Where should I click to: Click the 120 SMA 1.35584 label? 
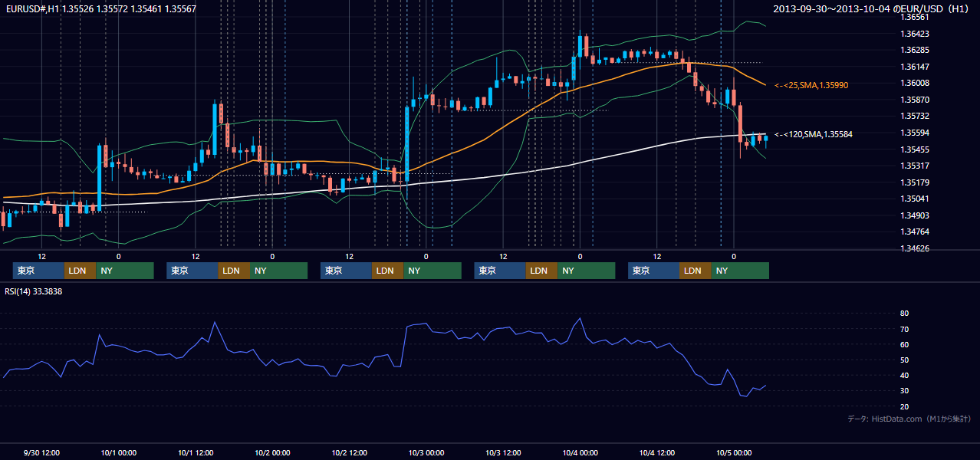[814, 134]
